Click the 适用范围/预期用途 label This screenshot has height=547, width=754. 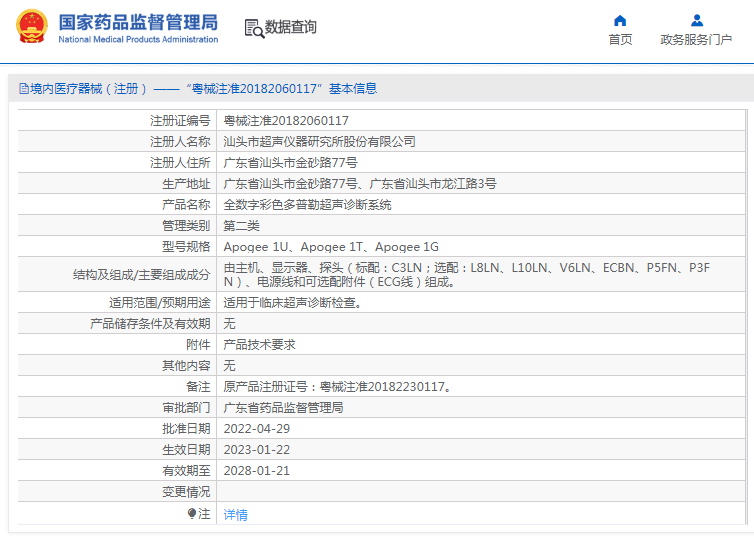pos(160,303)
